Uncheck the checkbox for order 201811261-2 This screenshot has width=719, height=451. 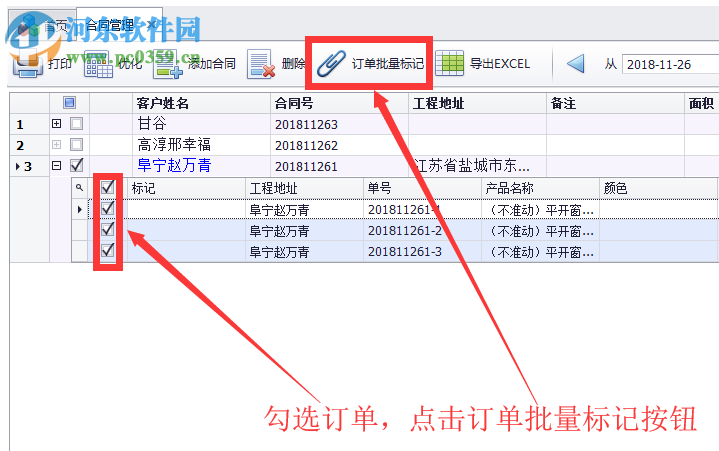click(x=107, y=229)
